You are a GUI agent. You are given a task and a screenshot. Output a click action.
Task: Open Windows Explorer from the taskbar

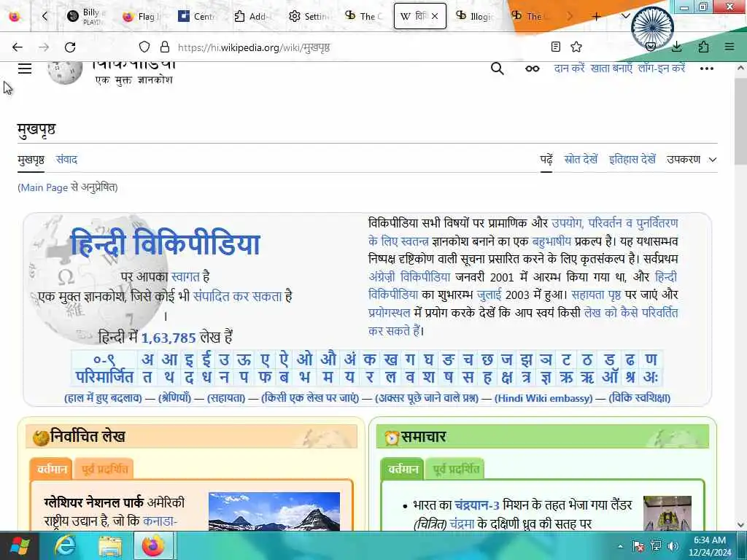(x=110, y=545)
